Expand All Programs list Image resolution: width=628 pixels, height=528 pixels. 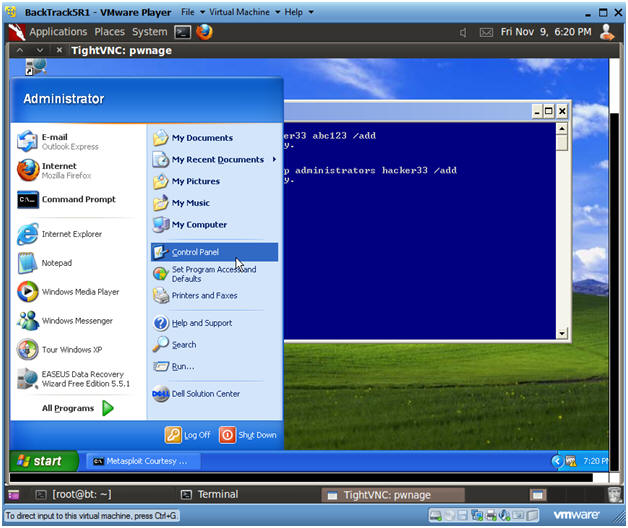[78, 408]
